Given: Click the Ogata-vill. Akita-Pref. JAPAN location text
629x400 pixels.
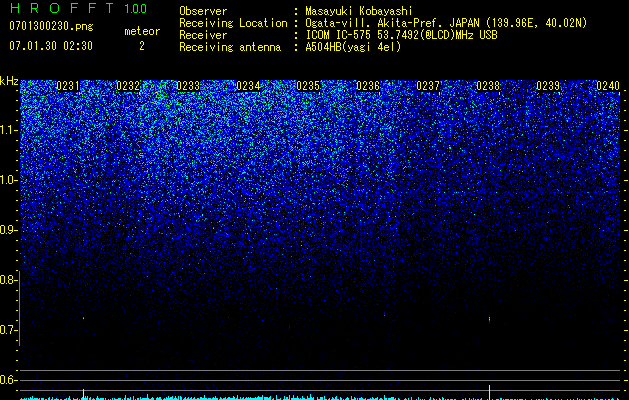Looking at the screenshot, I should (446, 23).
